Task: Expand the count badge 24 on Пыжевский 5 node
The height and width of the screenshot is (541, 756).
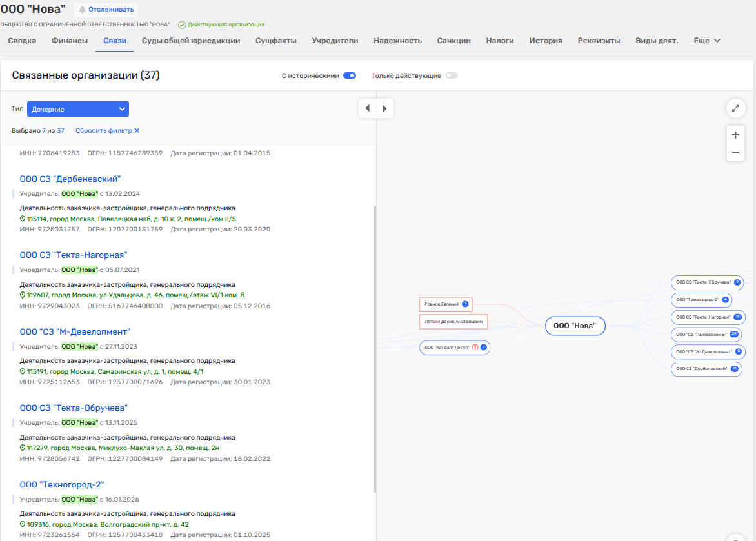Action: pos(734,334)
